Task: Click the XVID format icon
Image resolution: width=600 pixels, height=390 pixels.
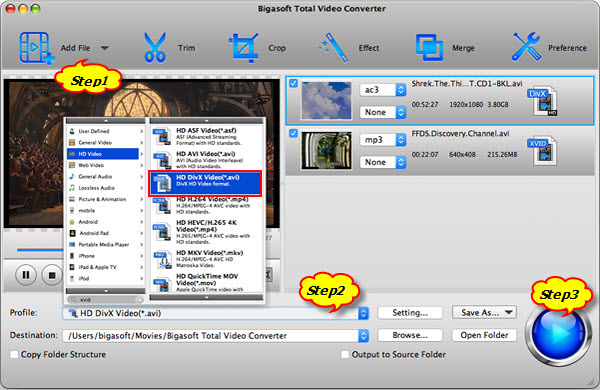Action: point(542,150)
